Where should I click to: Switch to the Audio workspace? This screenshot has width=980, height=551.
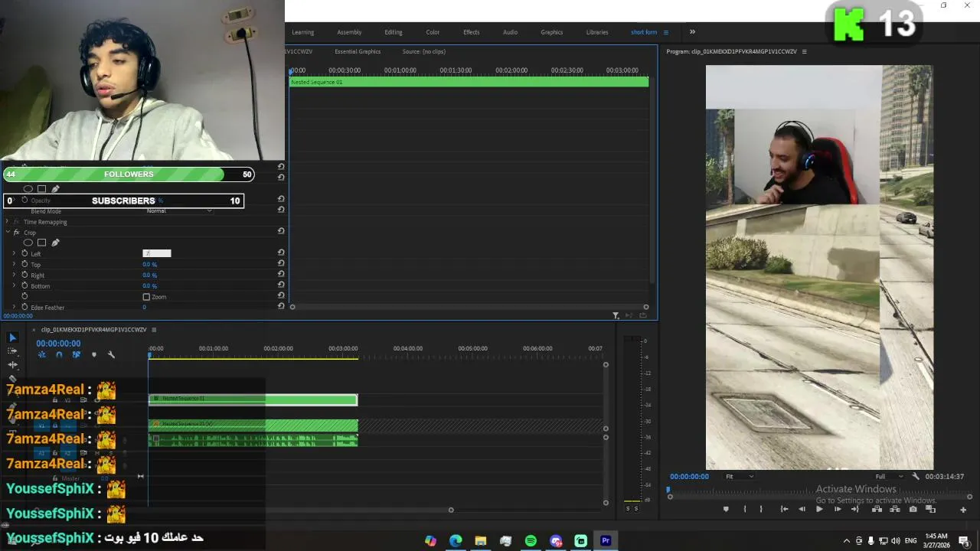click(x=510, y=32)
